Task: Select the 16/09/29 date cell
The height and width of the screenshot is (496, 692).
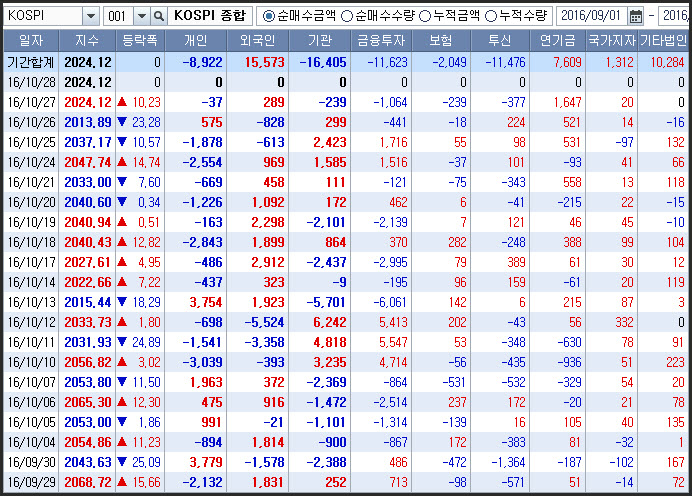Action: [32, 482]
